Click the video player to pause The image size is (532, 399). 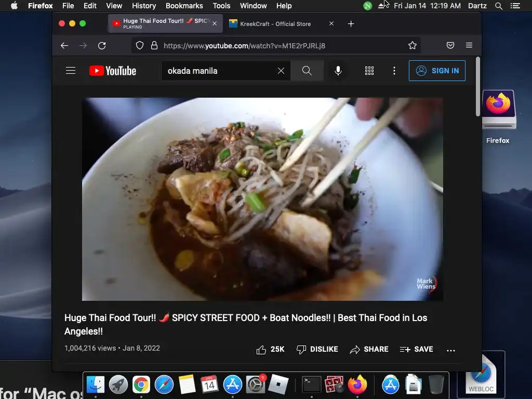(262, 199)
